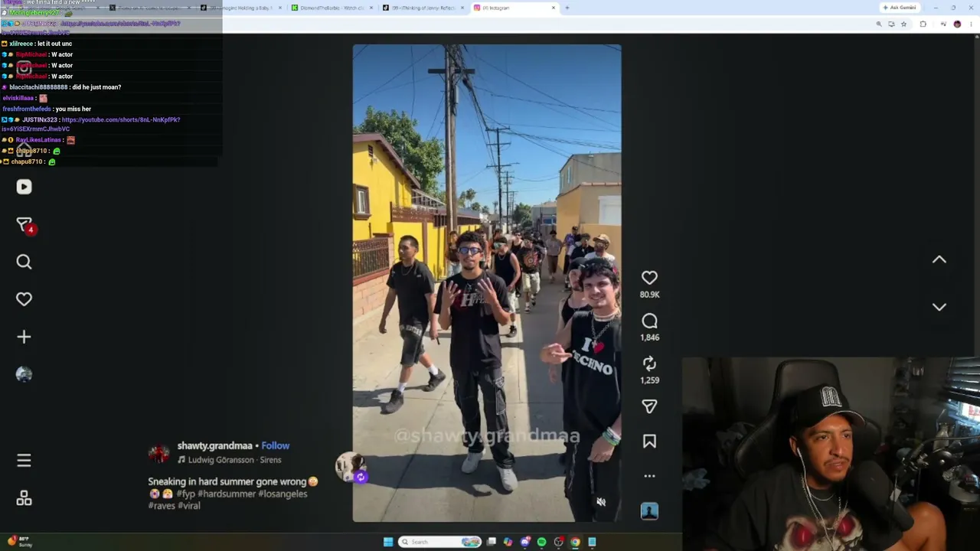Screen dimensions: 980x551
Task: Open Chrome extensions puzzle icon
Action: (x=923, y=24)
